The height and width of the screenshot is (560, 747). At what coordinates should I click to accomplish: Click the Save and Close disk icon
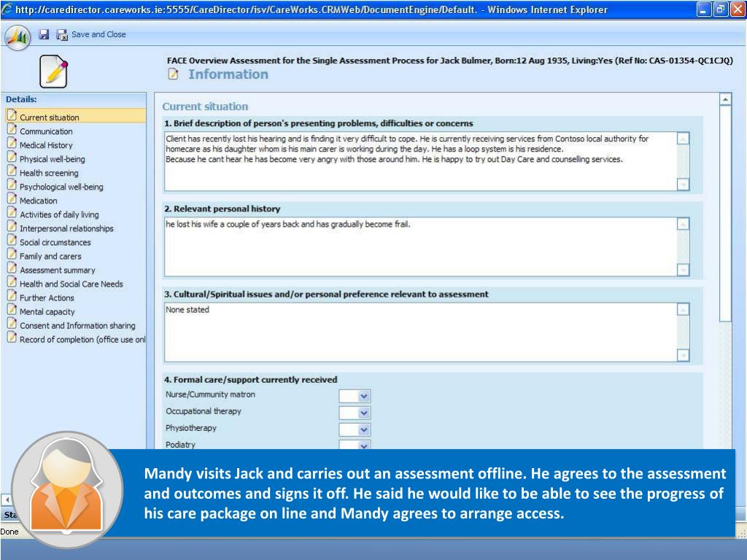(x=62, y=35)
